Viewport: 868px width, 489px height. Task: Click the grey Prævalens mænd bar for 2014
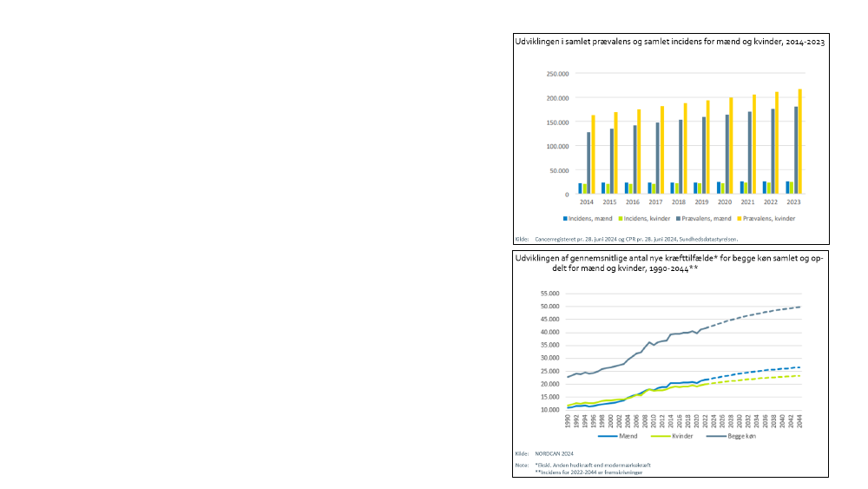pos(589,162)
